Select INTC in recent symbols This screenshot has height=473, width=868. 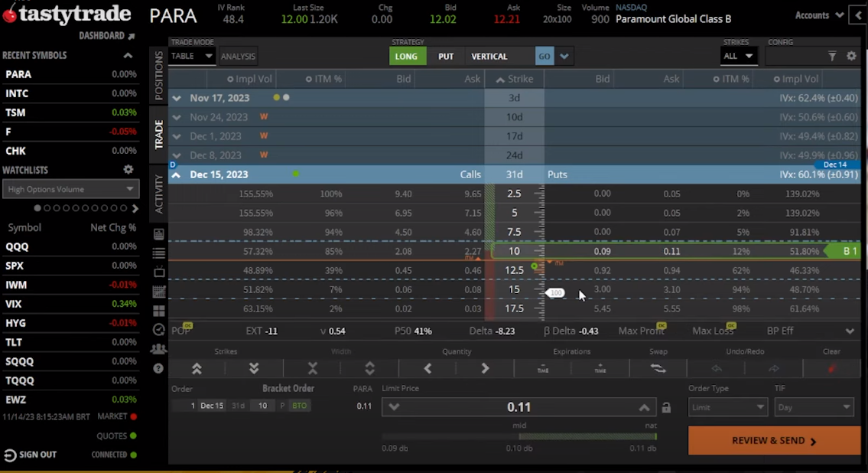[18, 93]
